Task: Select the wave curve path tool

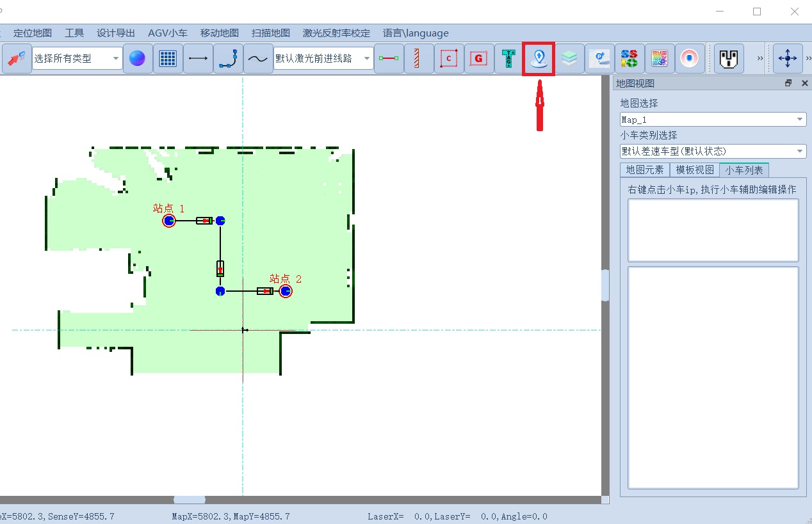Action: click(258, 59)
